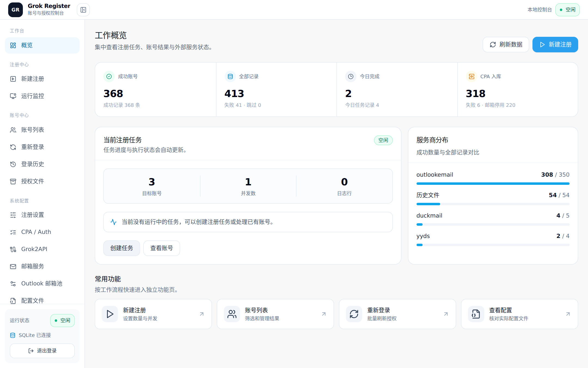
Task: Click the 全部记录 value 413
Action: (x=234, y=93)
